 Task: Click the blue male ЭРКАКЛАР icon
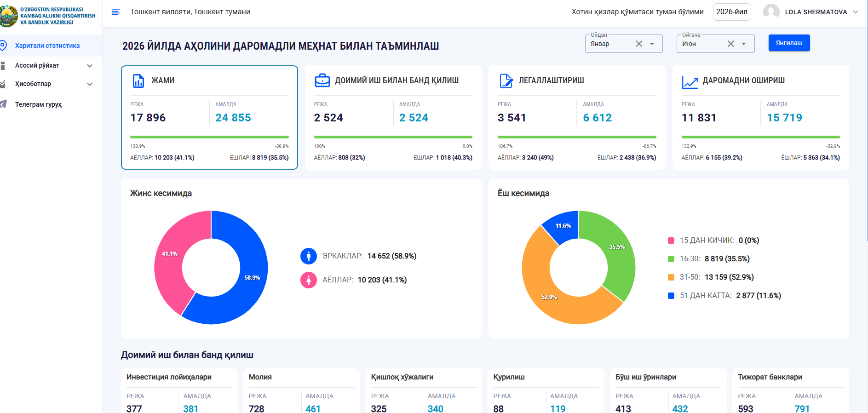click(x=309, y=256)
